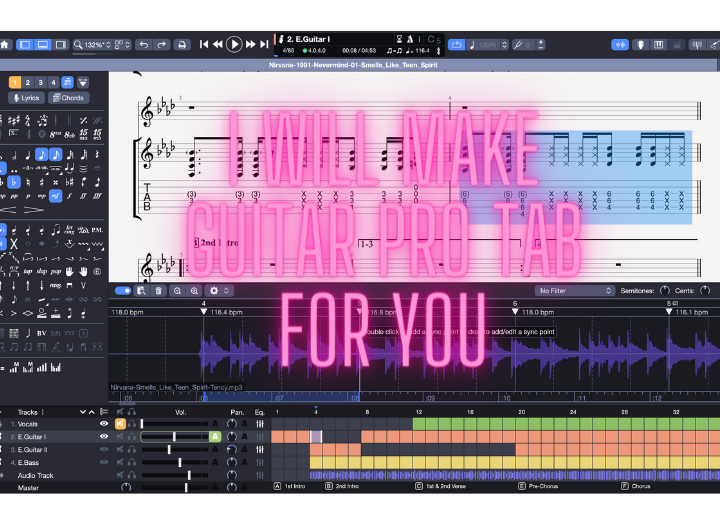Click the Semitones knob
The image size is (720, 525).
point(664,290)
